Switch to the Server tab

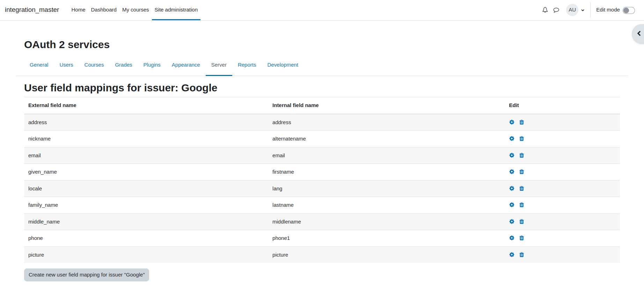(219, 65)
